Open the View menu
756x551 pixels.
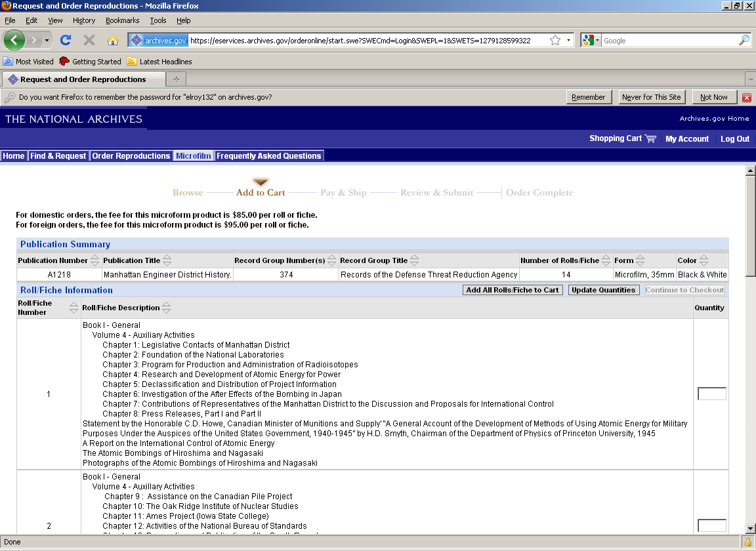coord(55,20)
